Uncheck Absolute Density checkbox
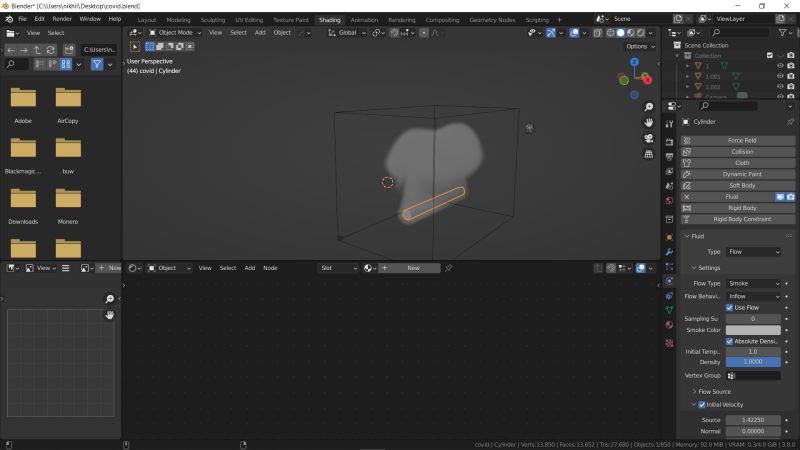The height and width of the screenshot is (450, 800). [x=729, y=341]
